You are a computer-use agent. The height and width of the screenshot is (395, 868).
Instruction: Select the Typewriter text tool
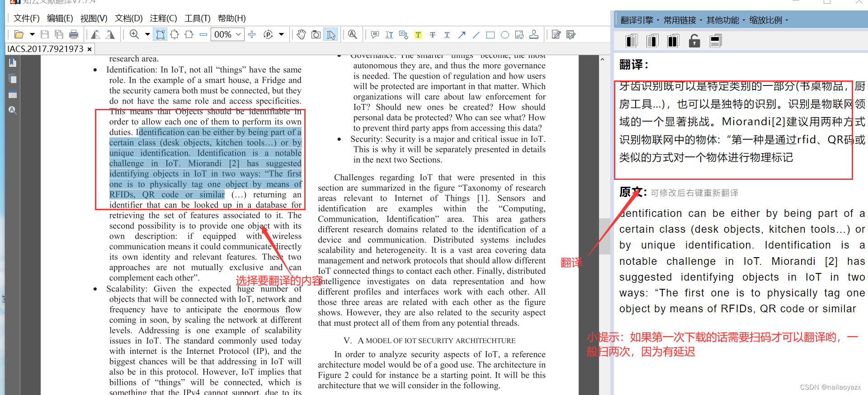[389, 34]
